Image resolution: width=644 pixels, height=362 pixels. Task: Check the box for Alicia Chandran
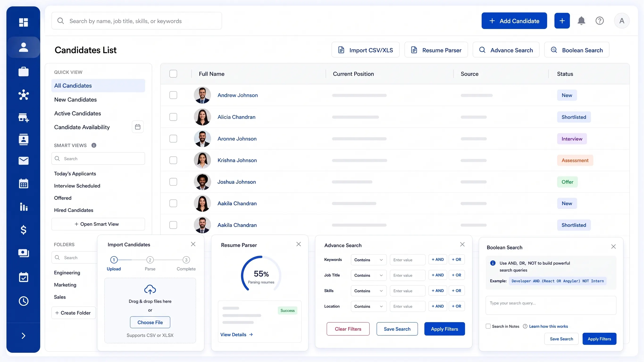tap(173, 117)
